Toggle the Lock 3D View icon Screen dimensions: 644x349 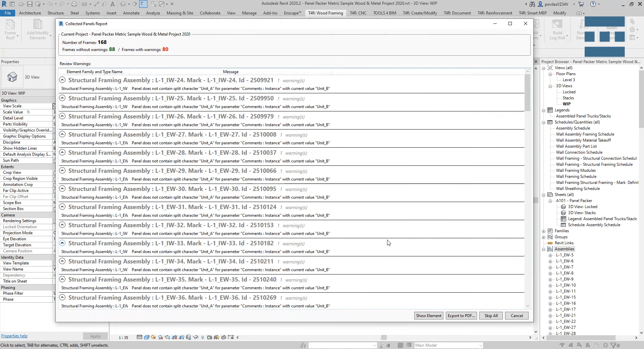click(x=188, y=337)
